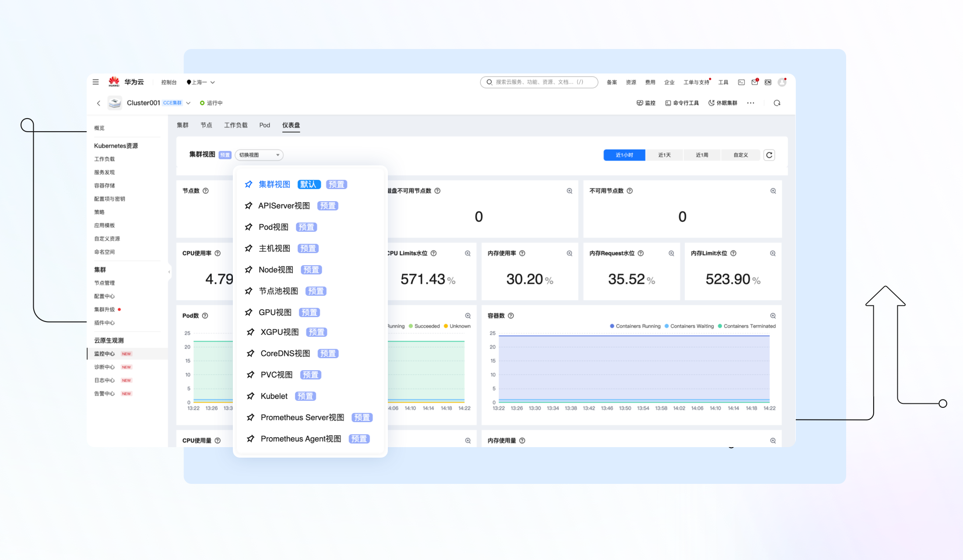Select the 近1天 time range
This screenshot has width=963, height=560.
[664, 155]
